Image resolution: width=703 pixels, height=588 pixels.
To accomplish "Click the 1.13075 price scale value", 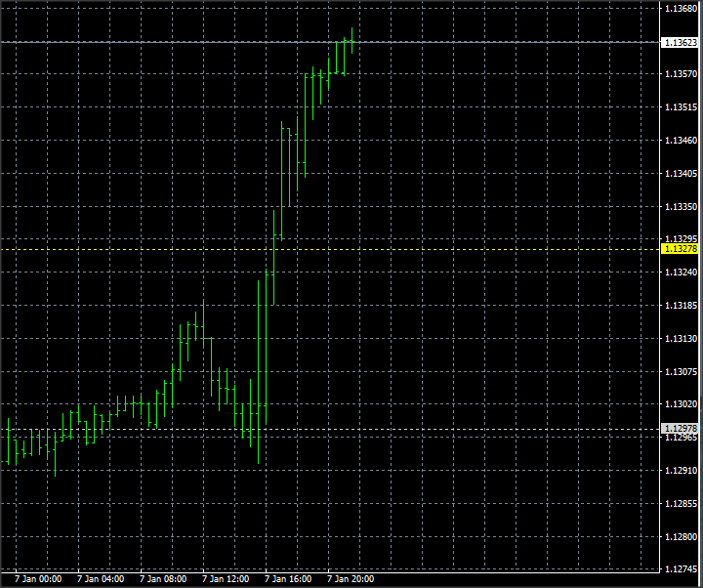I will pyautogui.click(x=682, y=372).
